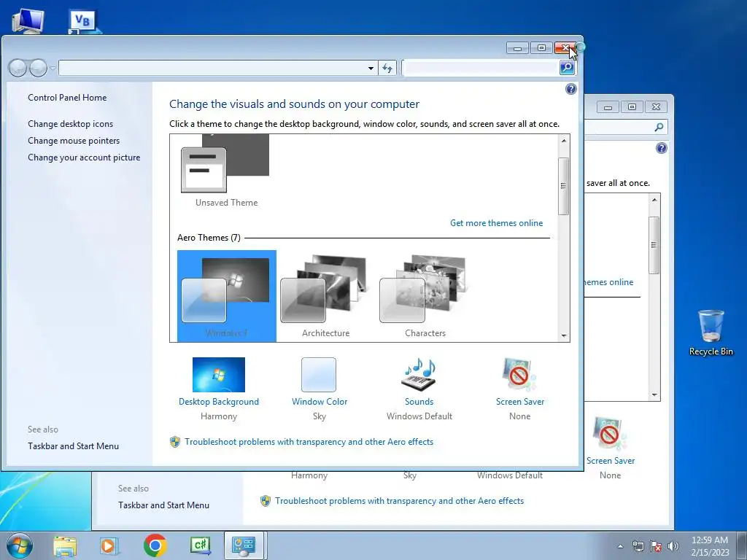Viewport: 747px width, 560px height.
Task: Click the search magnifier in front window
Action: pyautogui.click(x=567, y=68)
